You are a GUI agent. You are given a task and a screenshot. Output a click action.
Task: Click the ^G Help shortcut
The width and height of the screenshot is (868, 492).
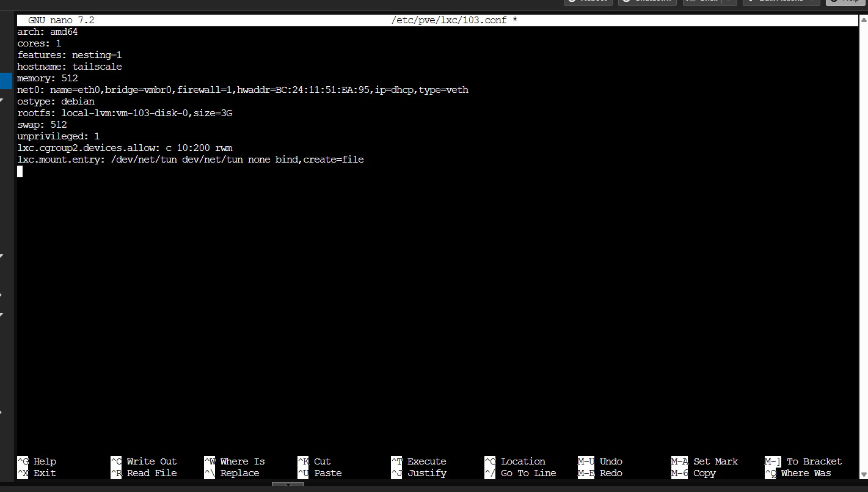tap(37, 461)
